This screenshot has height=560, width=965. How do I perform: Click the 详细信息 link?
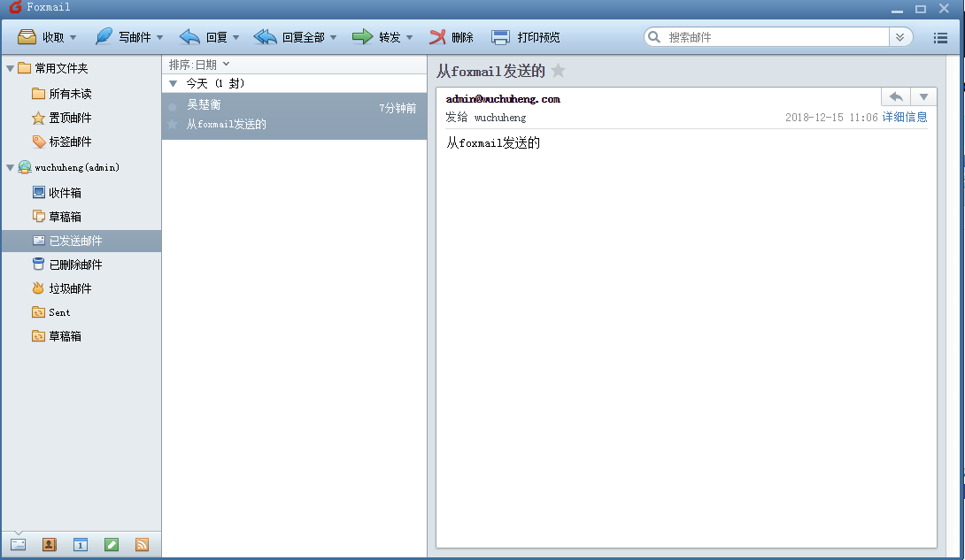click(905, 117)
